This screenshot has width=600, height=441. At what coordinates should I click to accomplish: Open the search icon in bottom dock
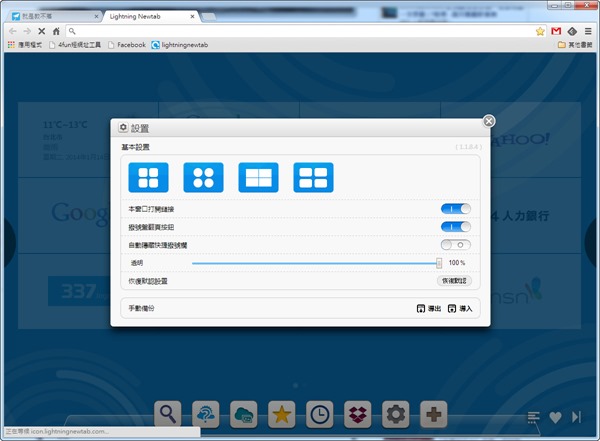(x=168, y=414)
